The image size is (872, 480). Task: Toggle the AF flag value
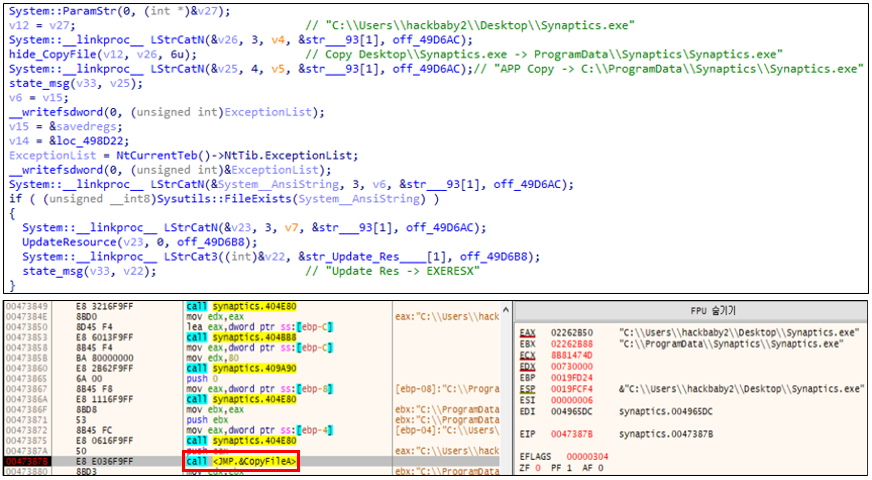tap(601, 468)
